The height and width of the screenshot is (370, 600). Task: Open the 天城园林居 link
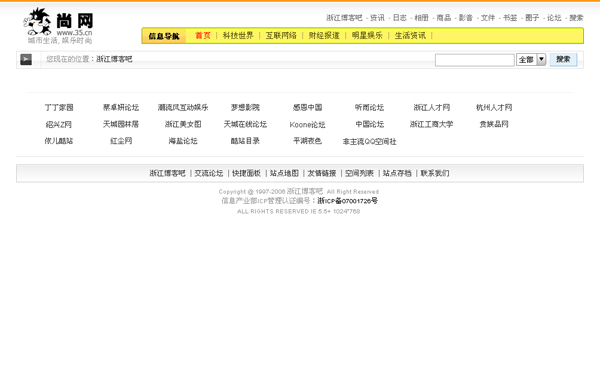click(x=121, y=124)
